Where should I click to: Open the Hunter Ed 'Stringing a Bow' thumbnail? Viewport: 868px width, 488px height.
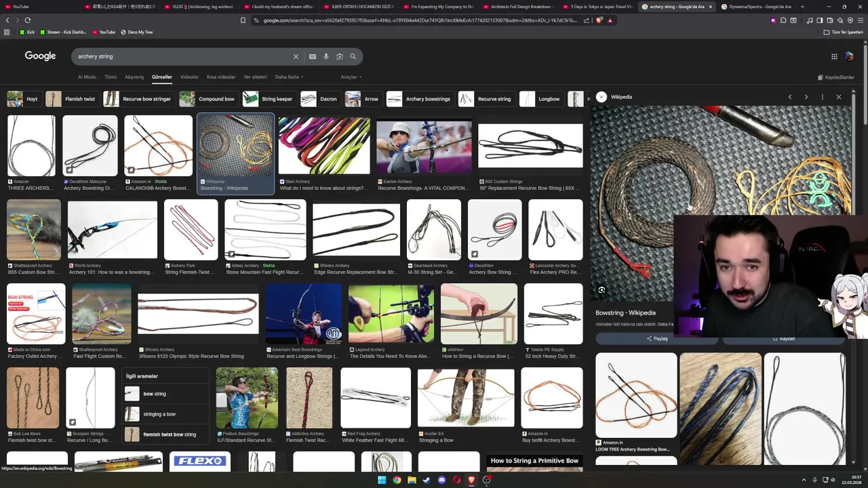point(466,398)
